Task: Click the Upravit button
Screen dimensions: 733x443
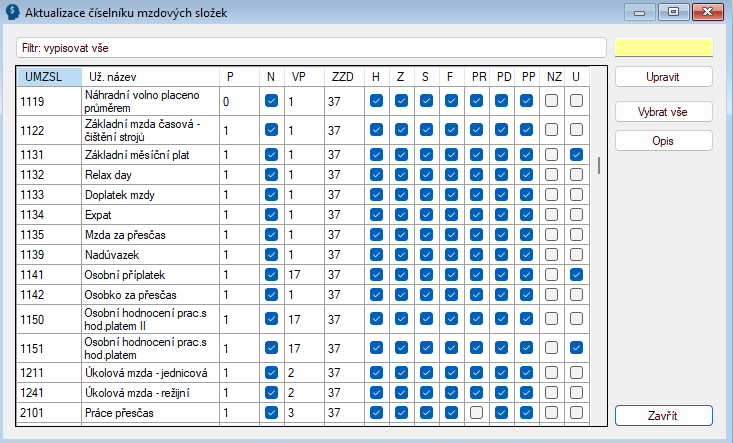Action: [663, 77]
